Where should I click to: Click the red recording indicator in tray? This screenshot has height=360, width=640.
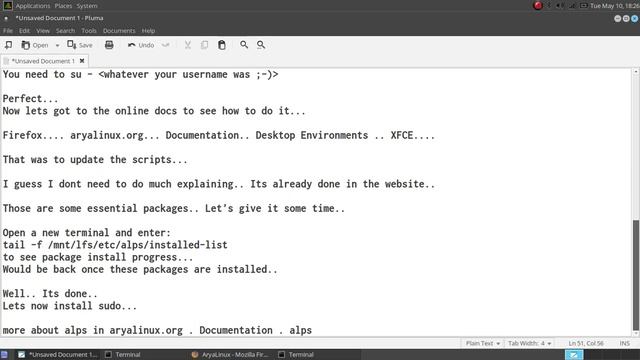pyautogui.click(x=538, y=5)
